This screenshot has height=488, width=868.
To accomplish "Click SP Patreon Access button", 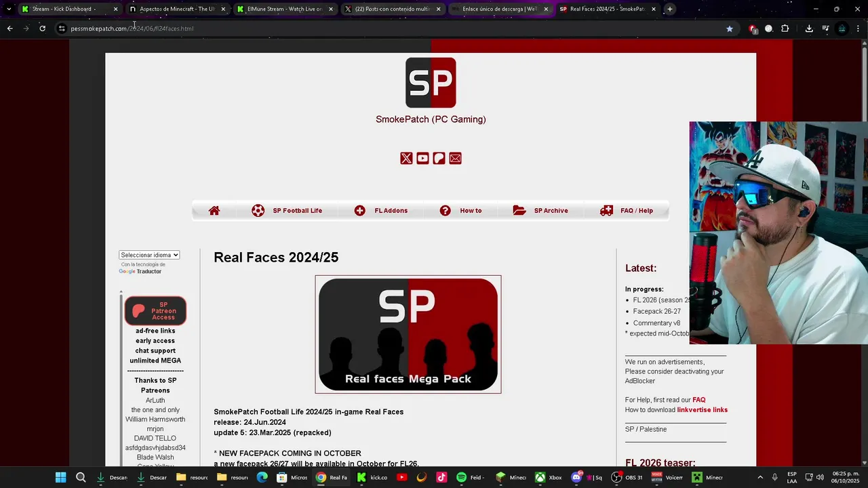I will [155, 311].
